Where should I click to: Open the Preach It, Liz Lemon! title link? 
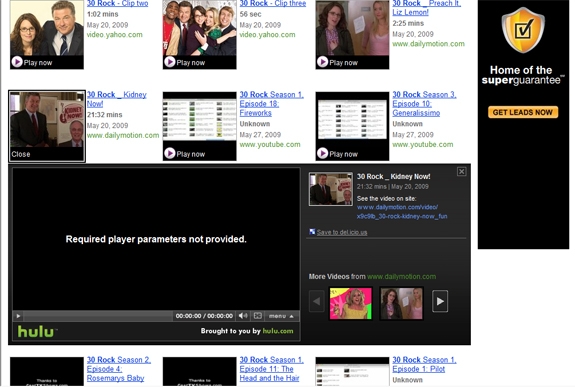click(x=427, y=8)
